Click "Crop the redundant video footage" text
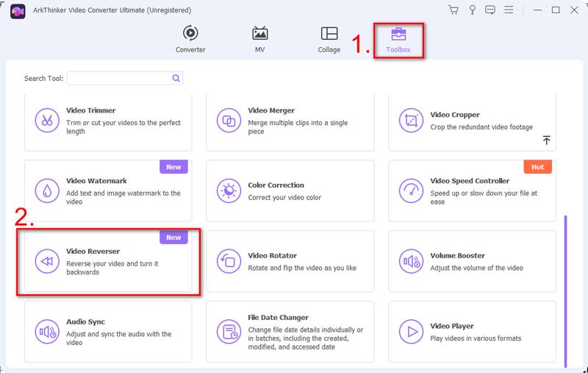 [481, 127]
